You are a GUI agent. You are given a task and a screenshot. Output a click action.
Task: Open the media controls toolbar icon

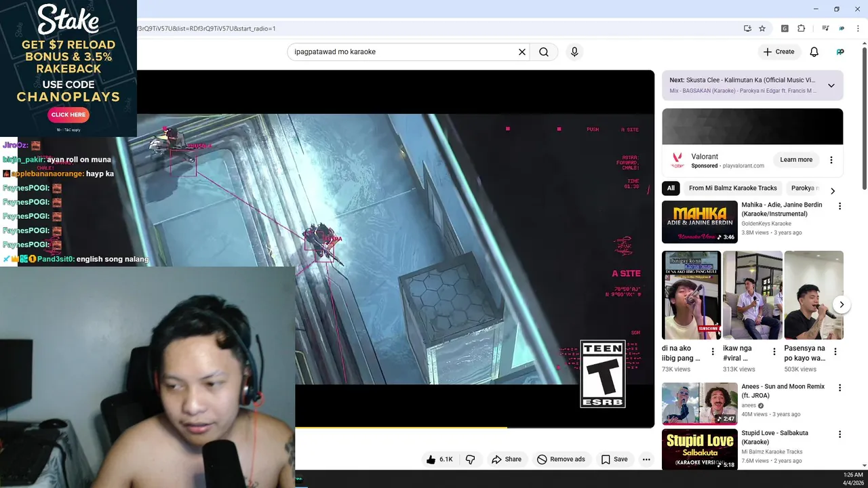pyautogui.click(x=825, y=28)
